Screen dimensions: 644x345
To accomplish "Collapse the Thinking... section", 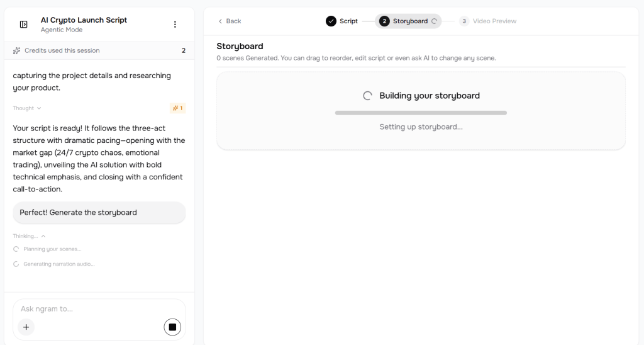I will pos(29,236).
